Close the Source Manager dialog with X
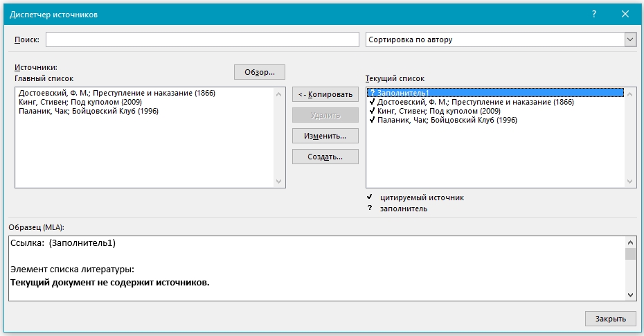Screen dimensions: 644x336 click(626, 14)
